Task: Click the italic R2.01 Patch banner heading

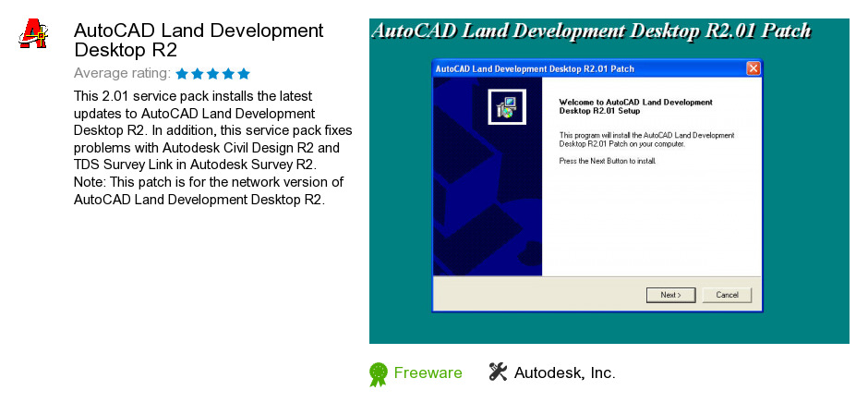Action: pyautogui.click(x=592, y=31)
